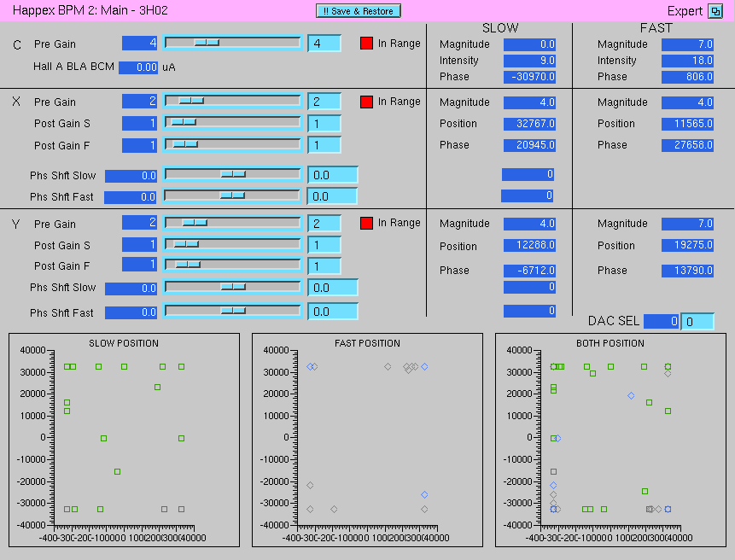Click the FAST POSITION plot
Viewport: 735px width, 560px height.
367,440
